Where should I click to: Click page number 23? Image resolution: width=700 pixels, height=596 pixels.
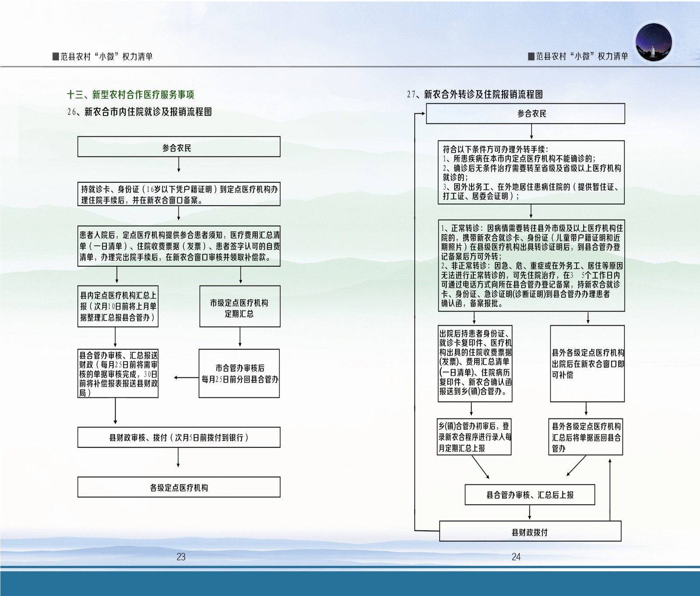pos(181,557)
